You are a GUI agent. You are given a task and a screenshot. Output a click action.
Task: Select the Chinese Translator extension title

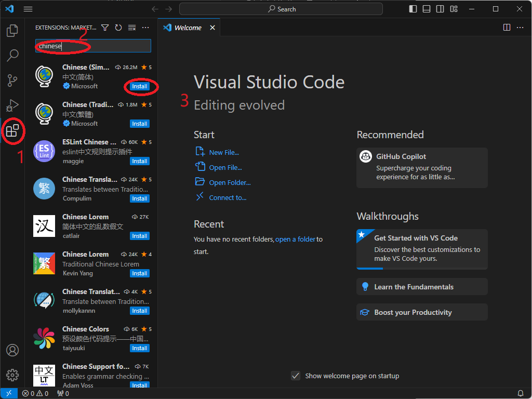coord(91,292)
